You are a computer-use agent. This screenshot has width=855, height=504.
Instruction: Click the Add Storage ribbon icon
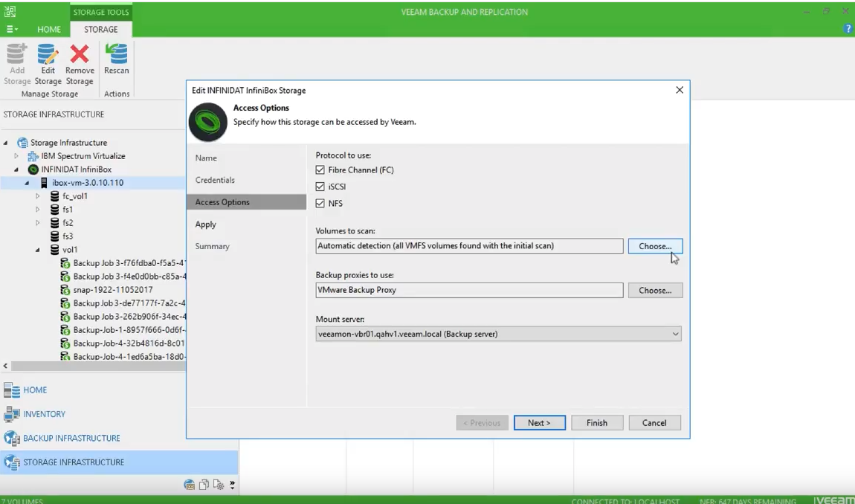click(x=17, y=65)
